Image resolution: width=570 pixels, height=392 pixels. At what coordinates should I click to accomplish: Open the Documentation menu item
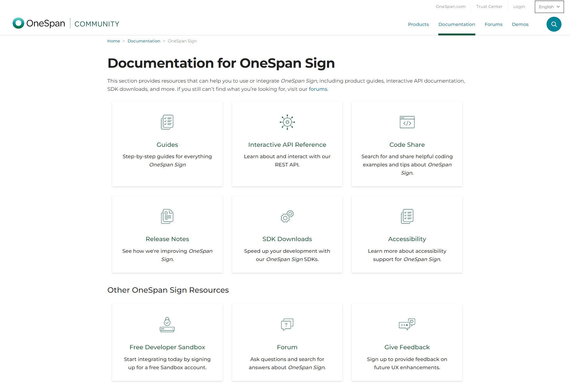pos(457,24)
